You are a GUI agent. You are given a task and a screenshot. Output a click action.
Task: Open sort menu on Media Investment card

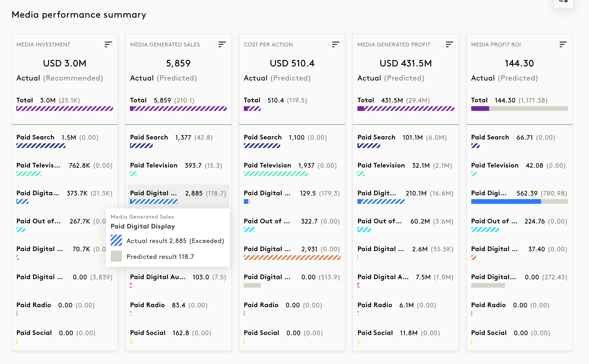click(108, 44)
